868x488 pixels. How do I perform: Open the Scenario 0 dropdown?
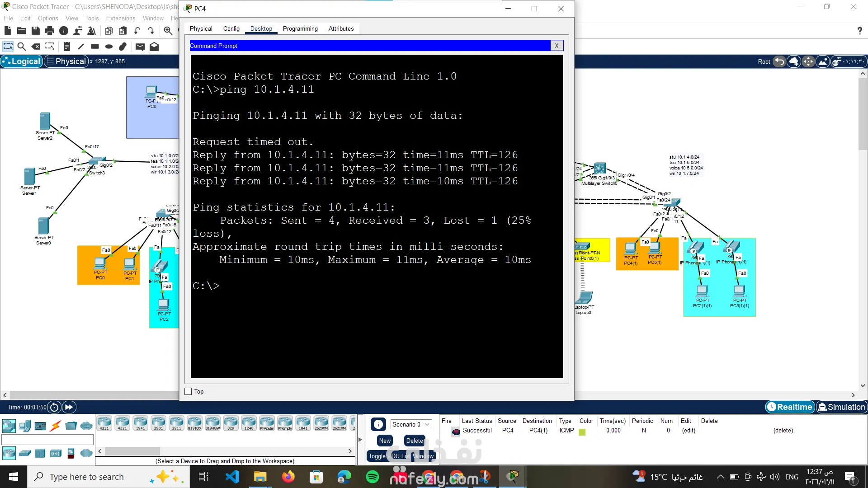click(410, 424)
